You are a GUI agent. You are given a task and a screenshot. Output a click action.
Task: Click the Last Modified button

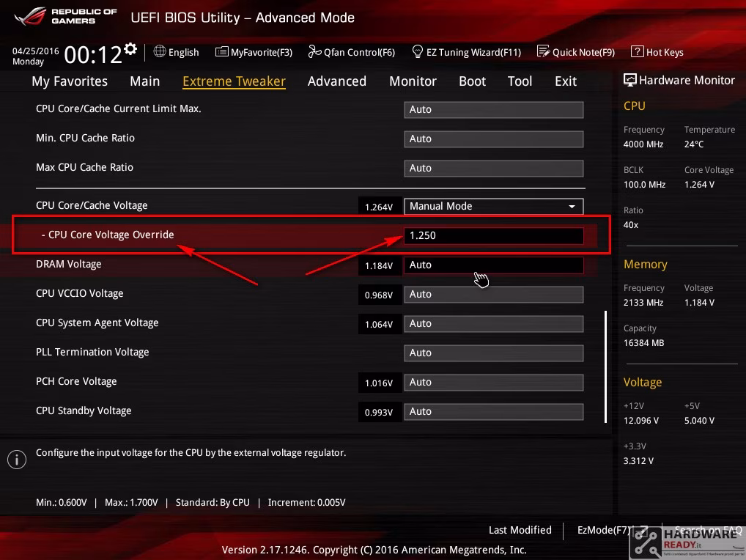click(520, 530)
